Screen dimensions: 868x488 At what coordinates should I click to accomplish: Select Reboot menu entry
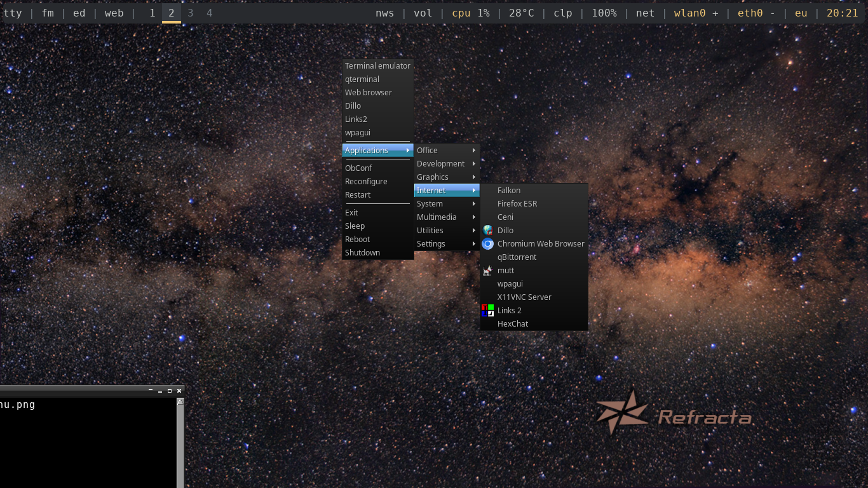pos(378,239)
